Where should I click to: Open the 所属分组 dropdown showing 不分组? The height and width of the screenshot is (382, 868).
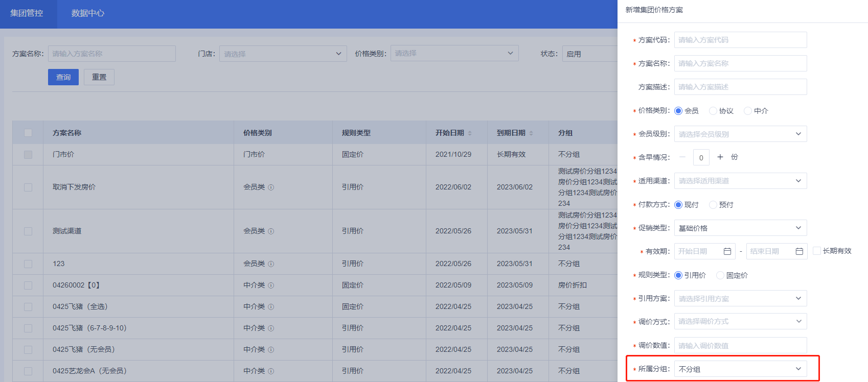click(740, 369)
